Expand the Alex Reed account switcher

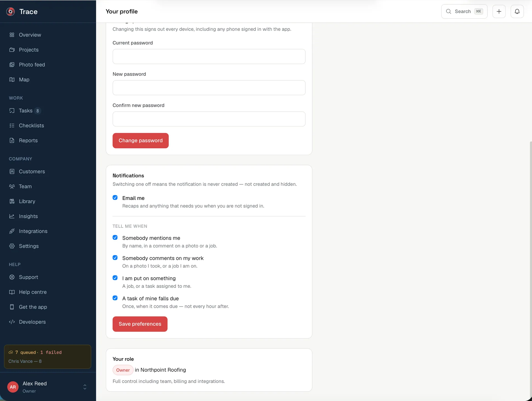[x=85, y=387]
